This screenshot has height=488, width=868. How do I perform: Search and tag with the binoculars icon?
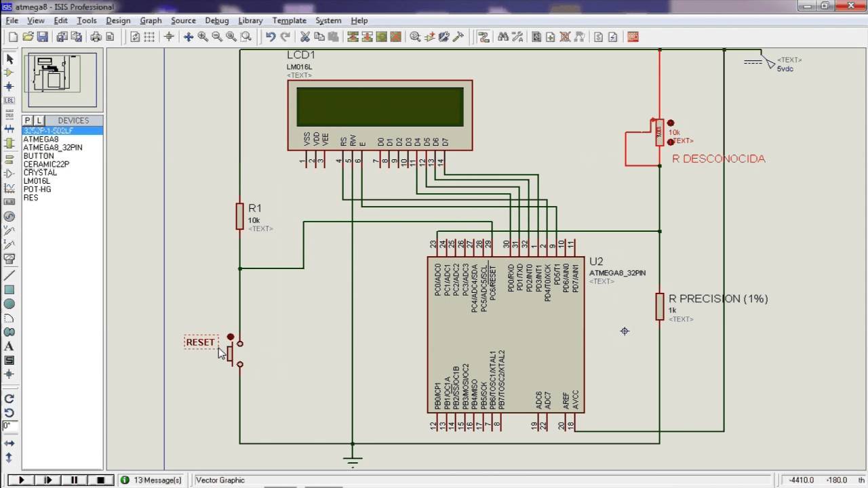pos(503,37)
